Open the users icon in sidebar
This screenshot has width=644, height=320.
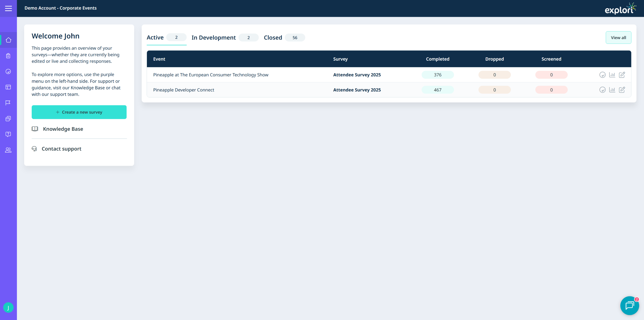tap(8, 150)
